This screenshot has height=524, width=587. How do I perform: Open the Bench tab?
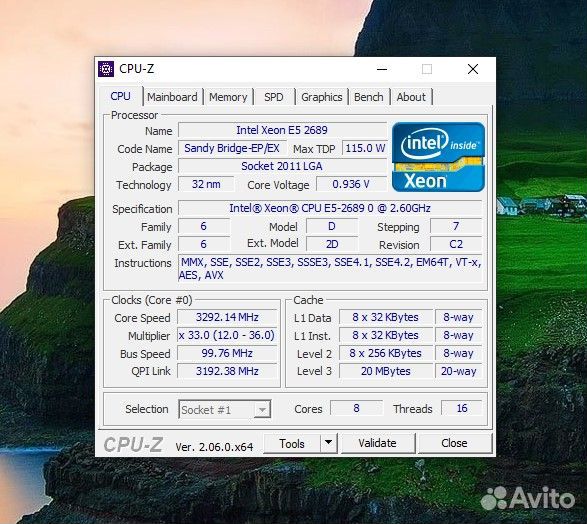pos(369,97)
